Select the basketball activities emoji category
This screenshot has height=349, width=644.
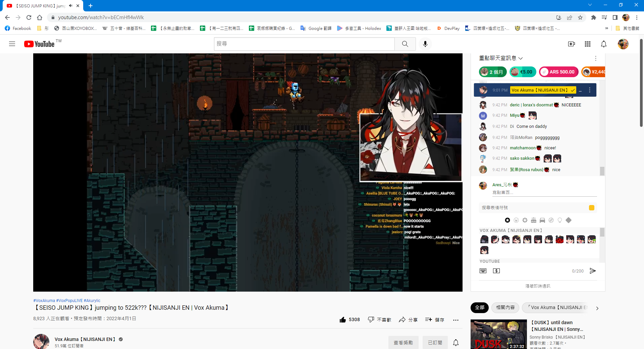click(551, 220)
